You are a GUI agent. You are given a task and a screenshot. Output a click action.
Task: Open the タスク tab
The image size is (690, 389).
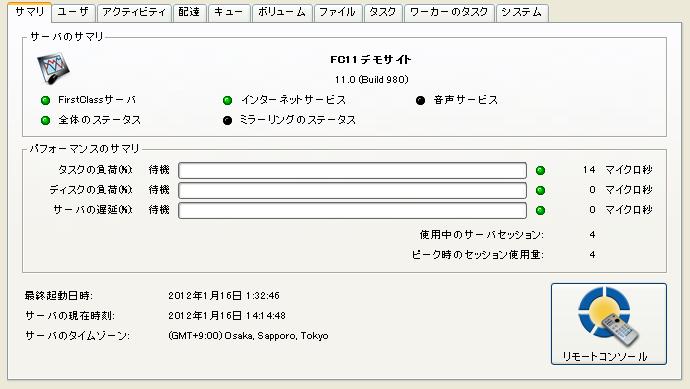click(x=382, y=12)
